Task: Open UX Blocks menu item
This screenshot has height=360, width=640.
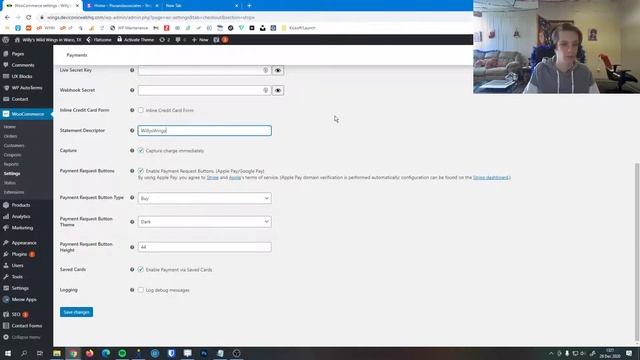Action: (22, 76)
